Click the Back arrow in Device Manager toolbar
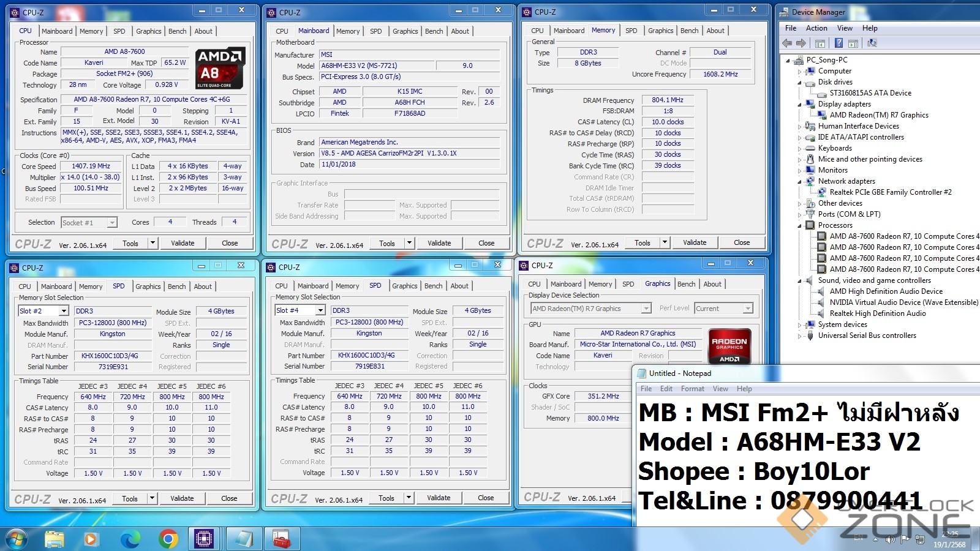The width and height of the screenshot is (980, 551). click(787, 43)
